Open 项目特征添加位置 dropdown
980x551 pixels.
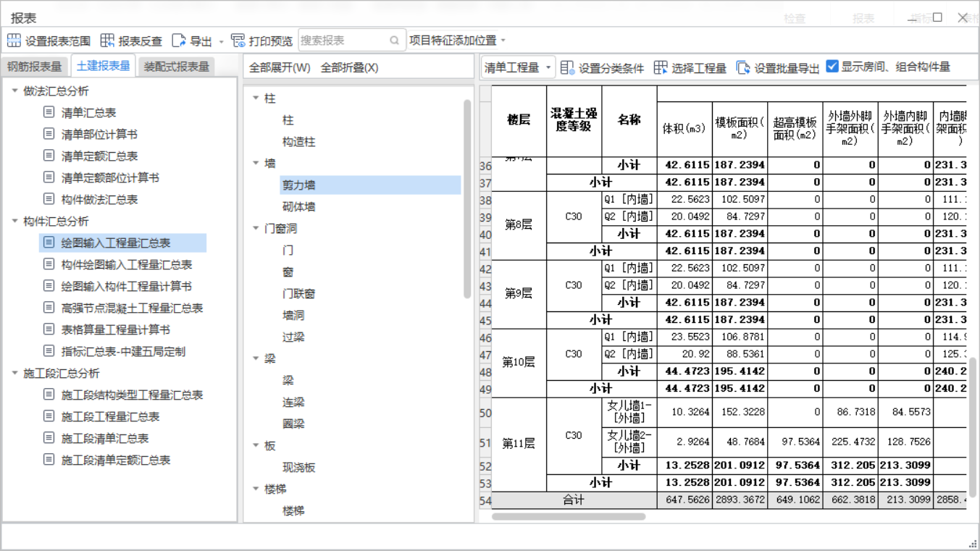pos(458,41)
